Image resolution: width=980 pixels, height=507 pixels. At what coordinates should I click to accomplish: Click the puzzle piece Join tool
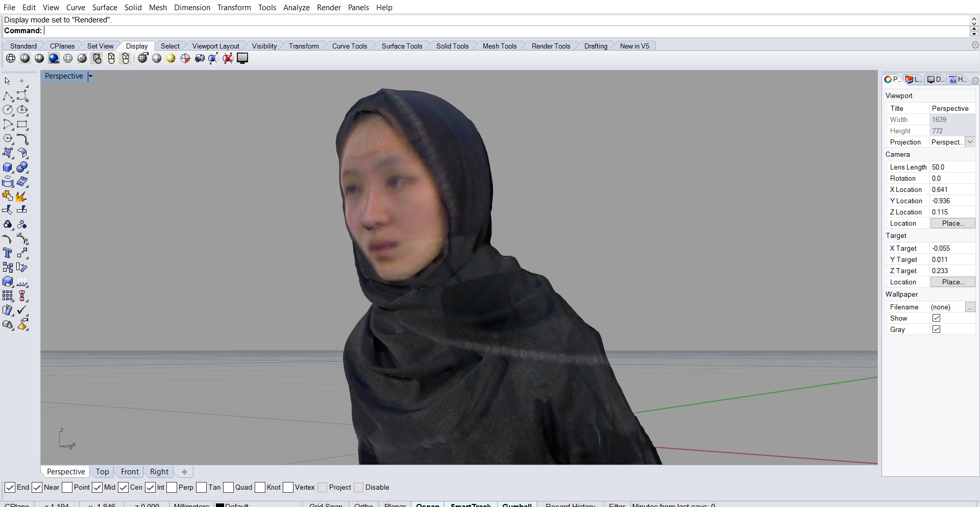click(8, 196)
